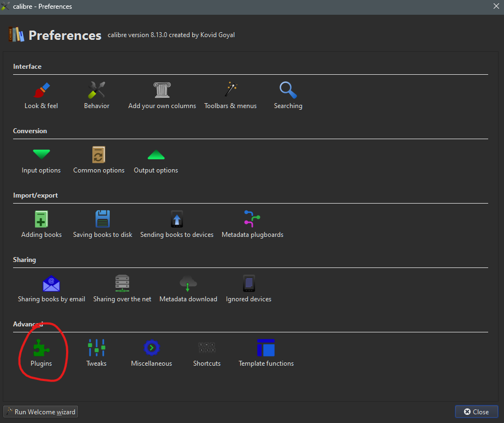This screenshot has height=423, width=504.
Task: Open Metadata plugboards settings
Action: point(252,224)
